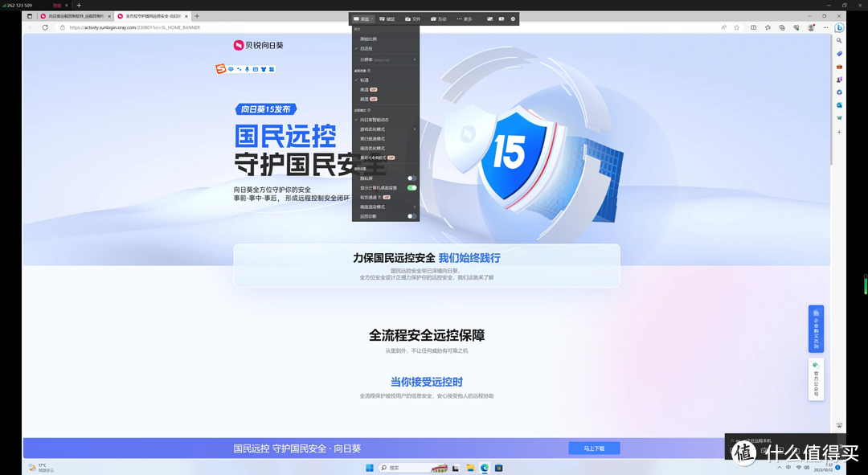
Task: Click the taskbar 搜索 search box
Action: [x=413, y=468]
